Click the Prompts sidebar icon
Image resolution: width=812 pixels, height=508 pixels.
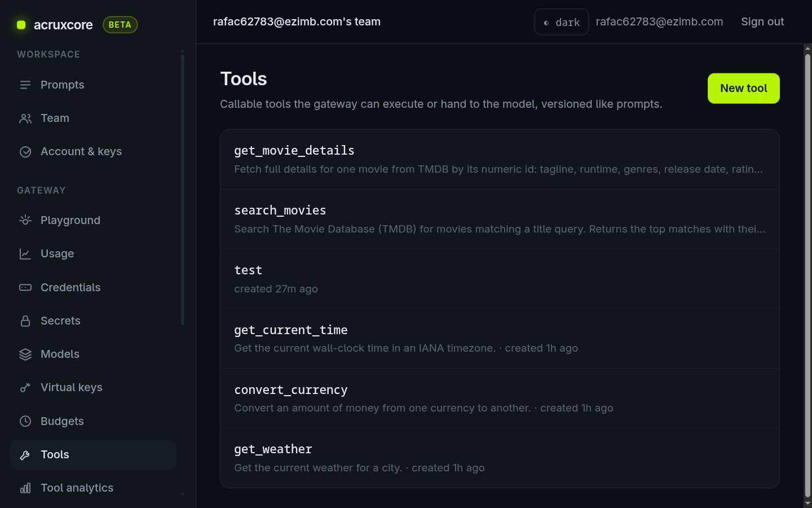25,85
